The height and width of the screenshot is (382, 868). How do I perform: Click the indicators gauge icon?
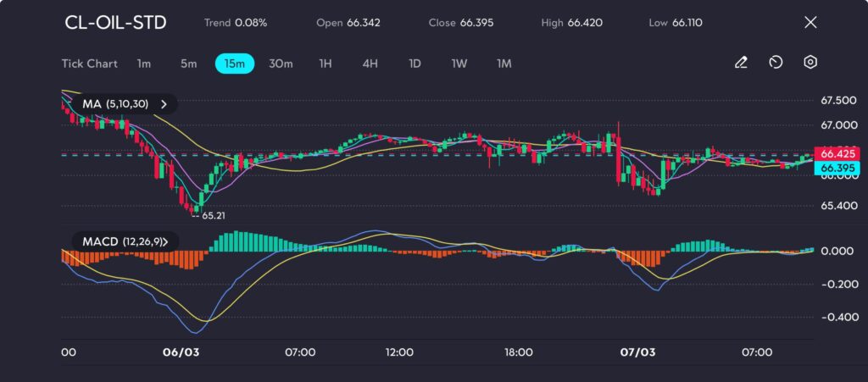(776, 63)
